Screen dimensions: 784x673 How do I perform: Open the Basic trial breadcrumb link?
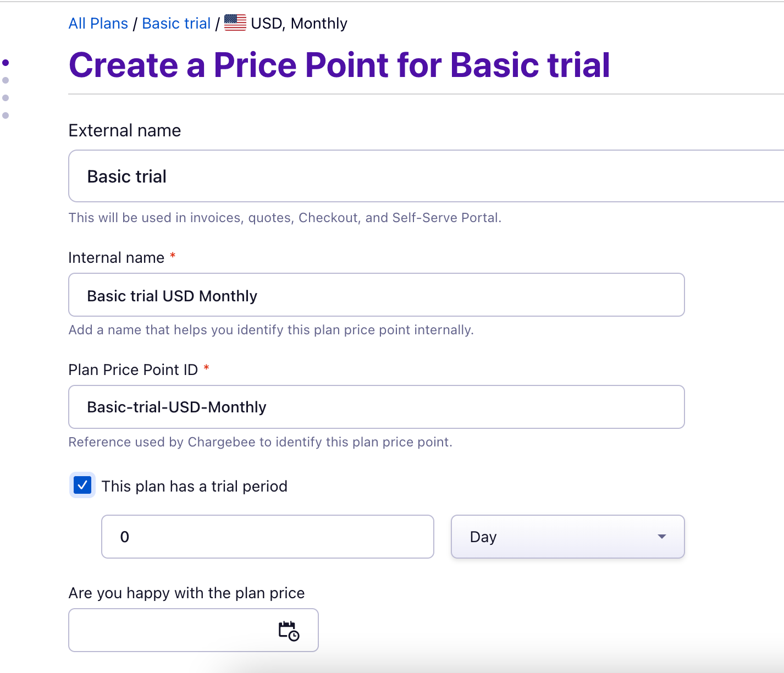(x=176, y=24)
